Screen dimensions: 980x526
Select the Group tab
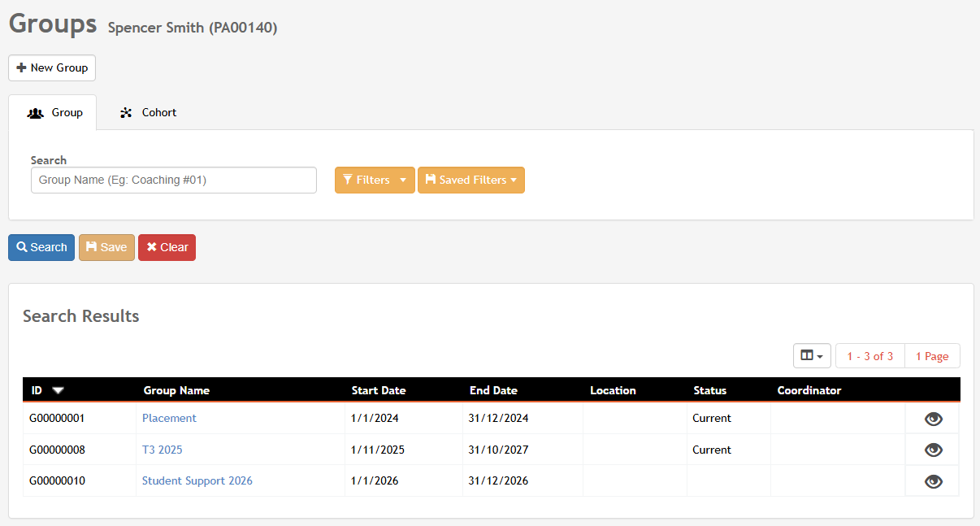[53, 112]
